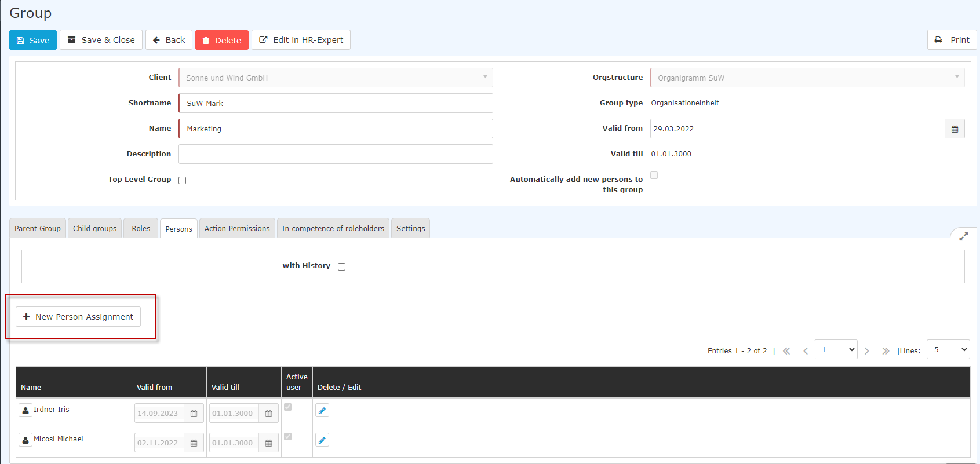Enable the with History checkbox
The image size is (980, 464).
tap(342, 266)
